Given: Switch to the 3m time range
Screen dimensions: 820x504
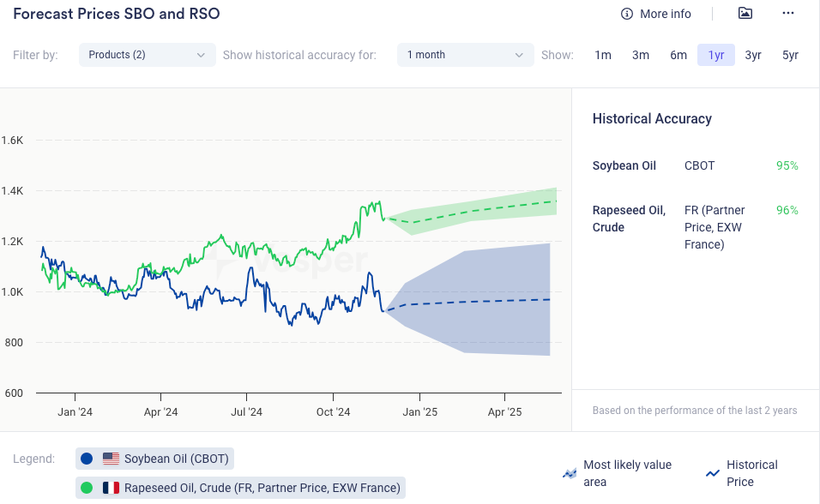Looking at the screenshot, I should (641, 55).
